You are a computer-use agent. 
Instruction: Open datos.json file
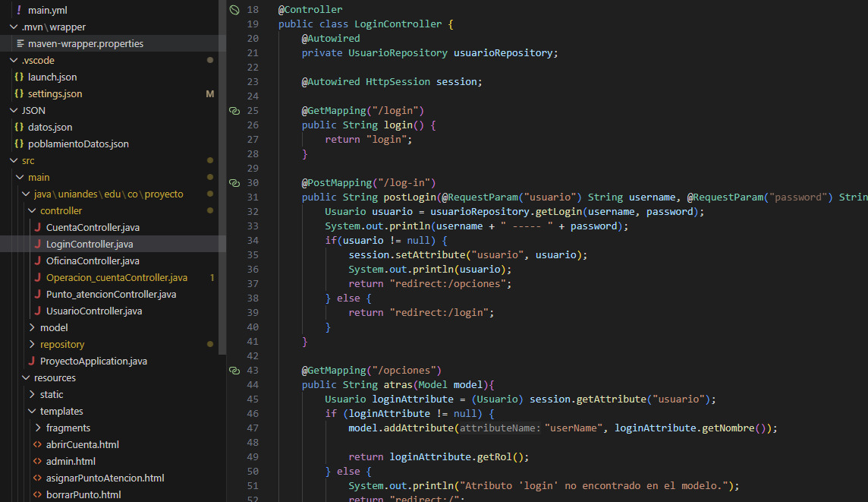(x=50, y=127)
